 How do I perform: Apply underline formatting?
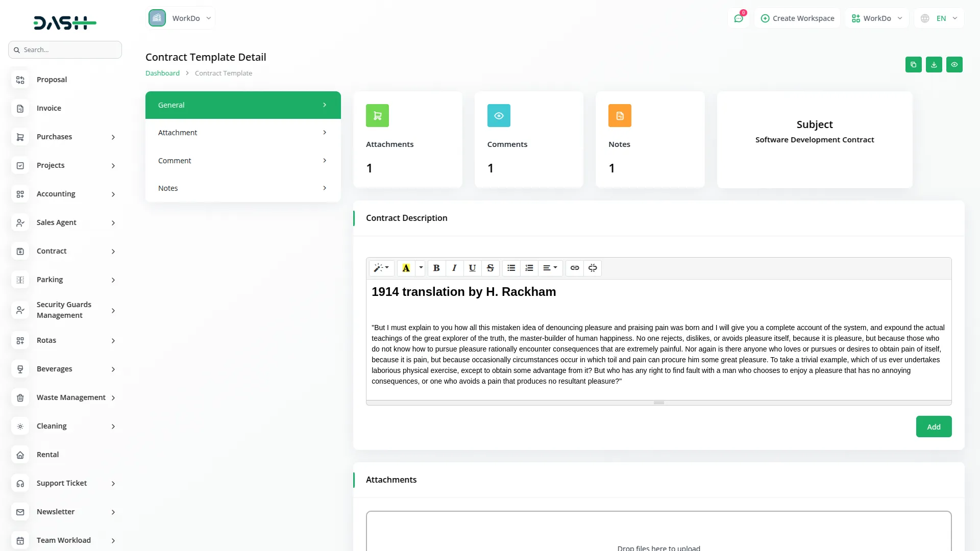click(472, 268)
